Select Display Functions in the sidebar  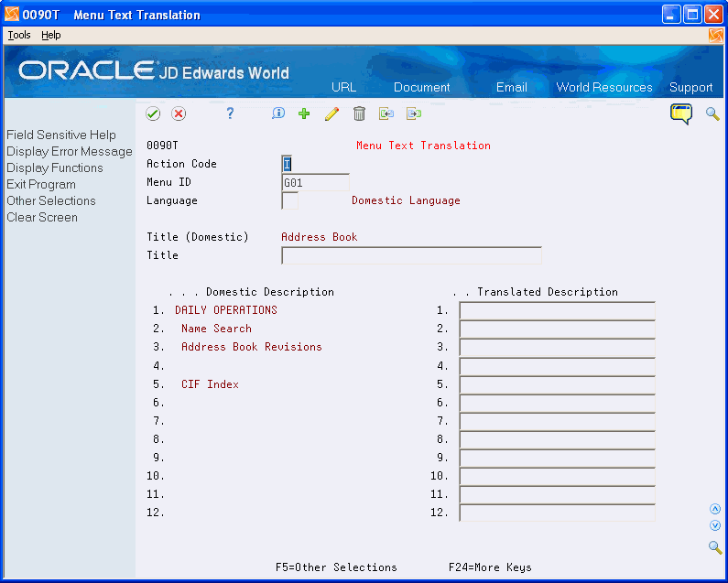(x=55, y=168)
